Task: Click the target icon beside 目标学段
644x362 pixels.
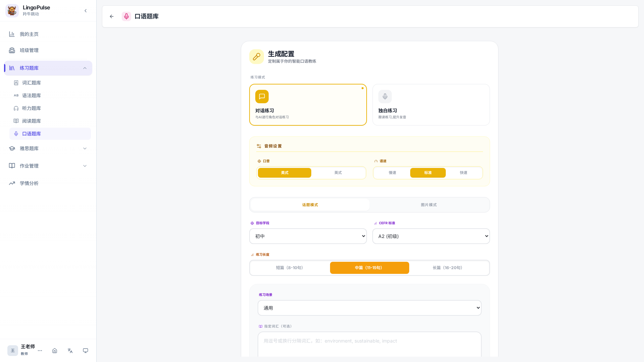Action: [252, 223]
